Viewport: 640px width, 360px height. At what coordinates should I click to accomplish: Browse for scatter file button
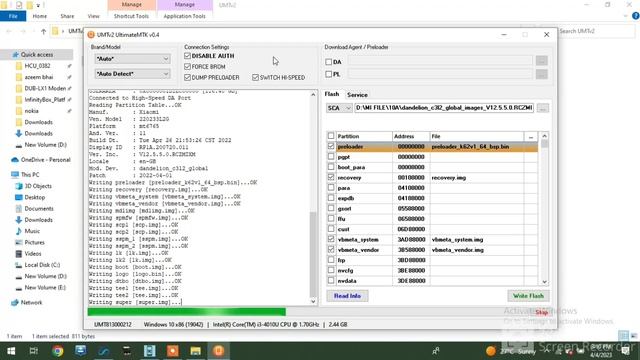click(542, 108)
